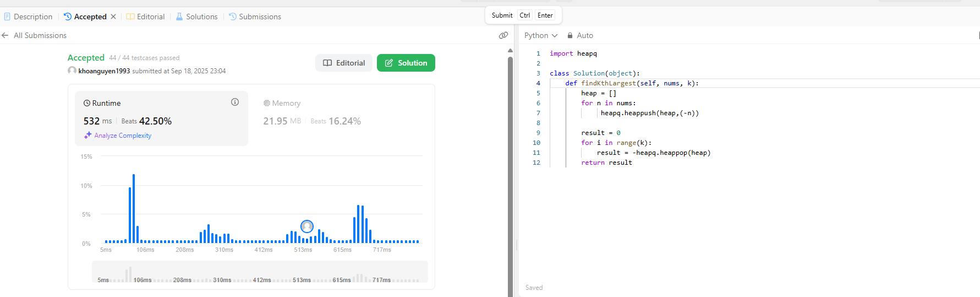The image size is (980, 297).
Task: Click the edit icon in the Solution button
Action: (388, 63)
